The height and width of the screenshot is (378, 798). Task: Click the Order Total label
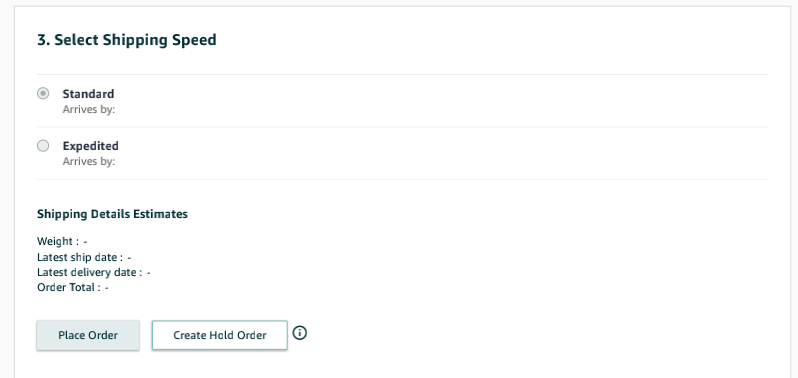coord(69,288)
